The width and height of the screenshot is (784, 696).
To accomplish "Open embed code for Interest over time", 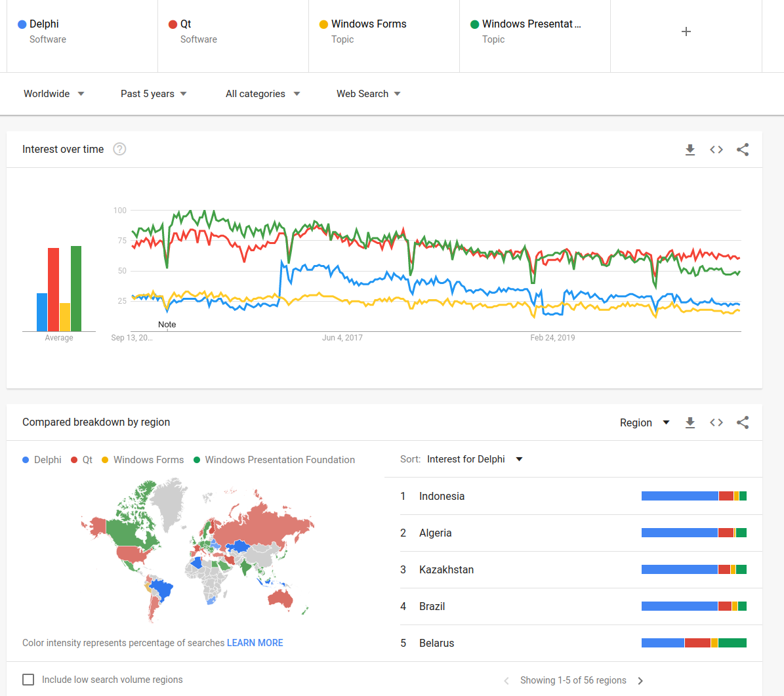I will pyautogui.click(x=716, y=150).
